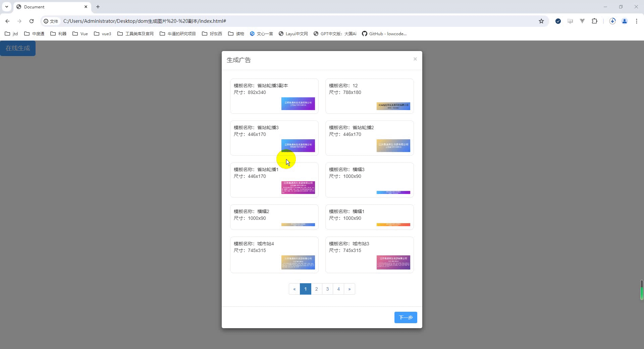This screenshot has width=644, height=349.
Task: Go to pagination page 2
Action: click(317, 289)
